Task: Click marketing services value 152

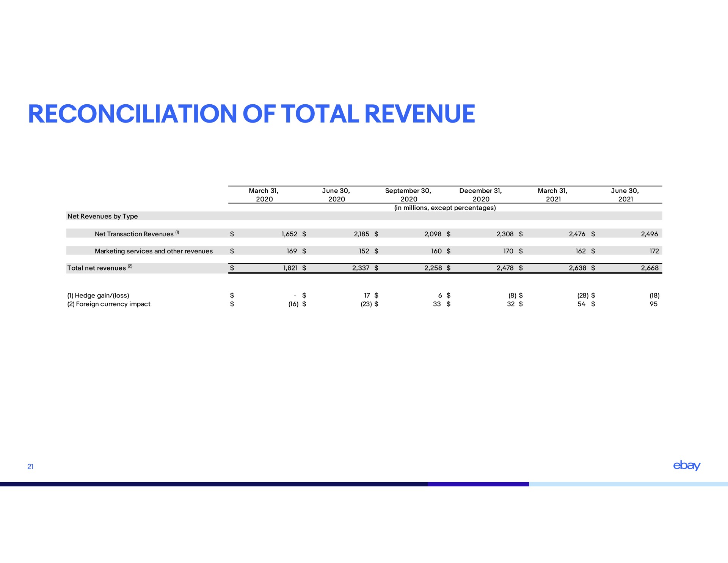Action: [364, 251]
